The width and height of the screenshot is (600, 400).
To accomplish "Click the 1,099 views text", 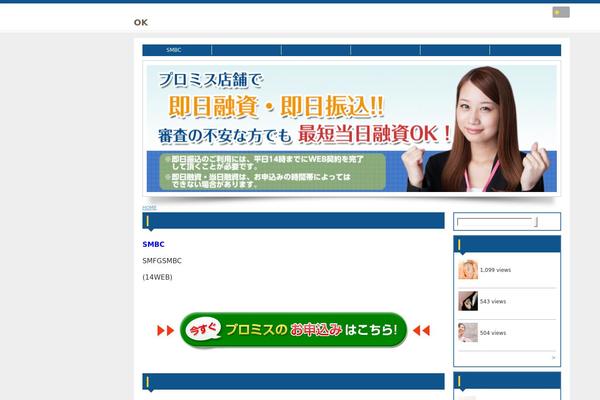I will pyautogui.click(x=495, y=270).
